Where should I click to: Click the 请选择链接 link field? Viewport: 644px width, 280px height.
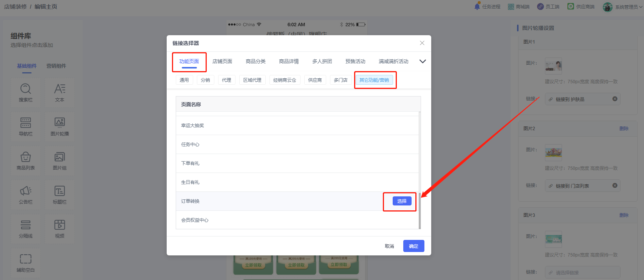coord(582,272)
